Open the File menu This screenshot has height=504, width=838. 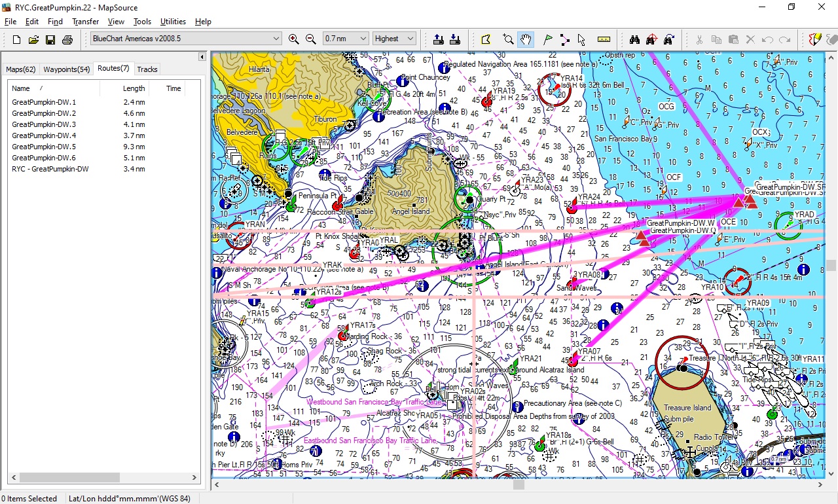[10, 22]
